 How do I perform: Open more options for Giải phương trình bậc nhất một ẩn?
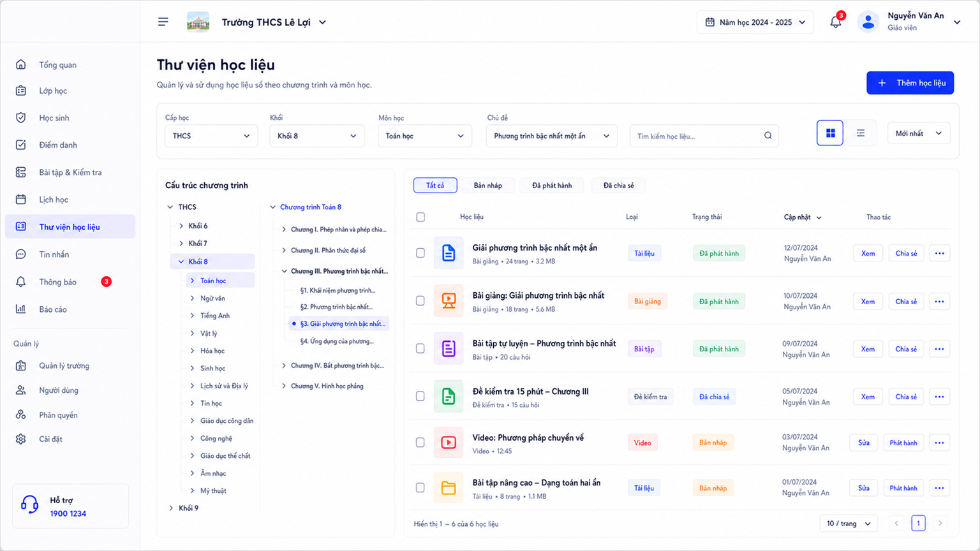tap(939, 253)
